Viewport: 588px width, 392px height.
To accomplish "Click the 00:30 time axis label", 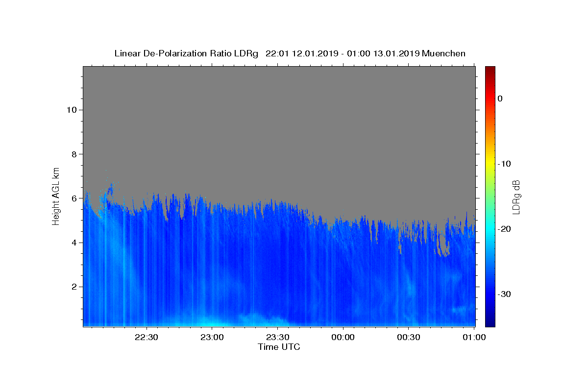I will click(409, 337).
